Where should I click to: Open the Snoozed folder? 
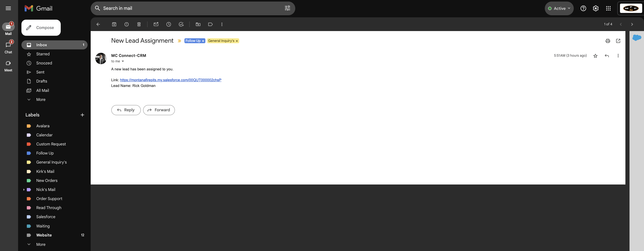[55, 63]
